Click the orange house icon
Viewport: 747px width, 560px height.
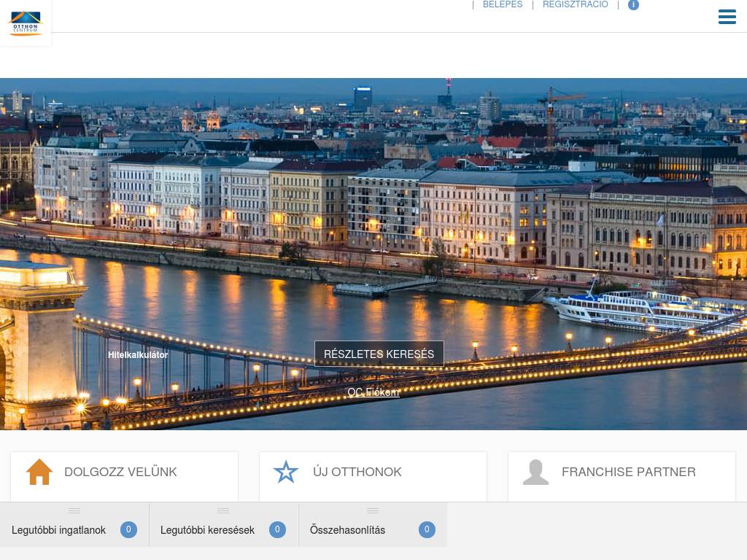pyautogui.click(x=39, y=472)
